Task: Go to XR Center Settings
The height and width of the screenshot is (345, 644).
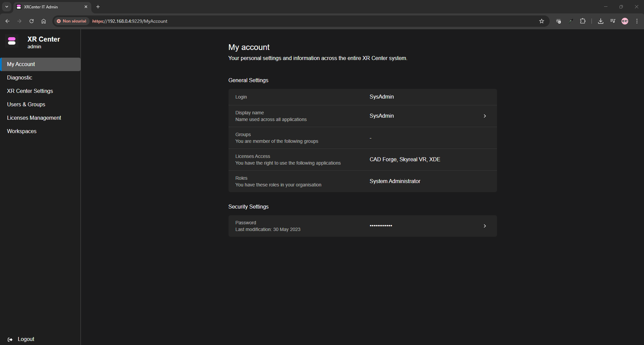Action: (30, 91)
